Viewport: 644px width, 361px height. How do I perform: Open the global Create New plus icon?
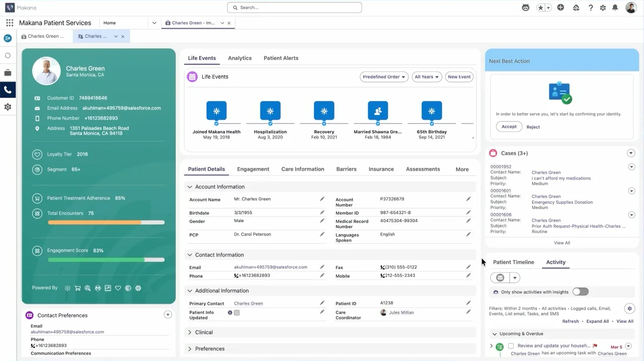point(560,7)
